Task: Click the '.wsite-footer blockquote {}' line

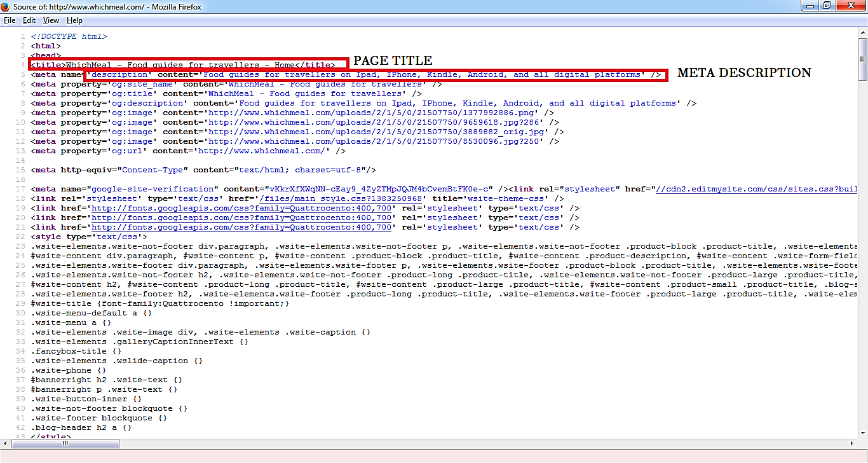Action: pyautogui.click(x=99, y=418)
